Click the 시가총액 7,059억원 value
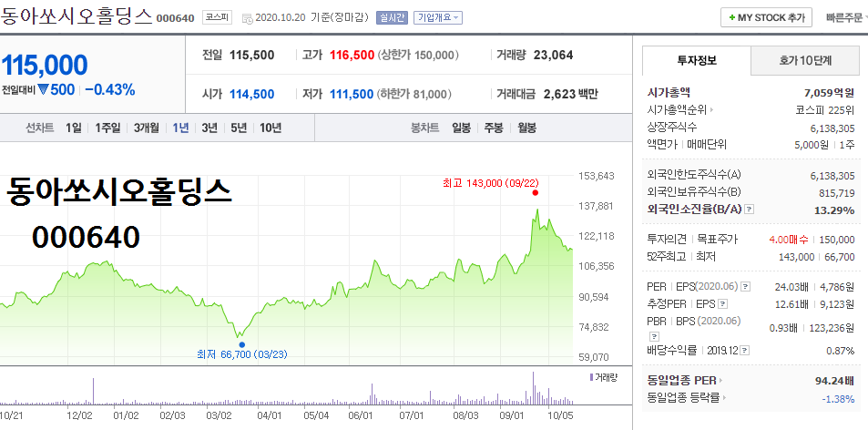 click(x=829, y=92)
